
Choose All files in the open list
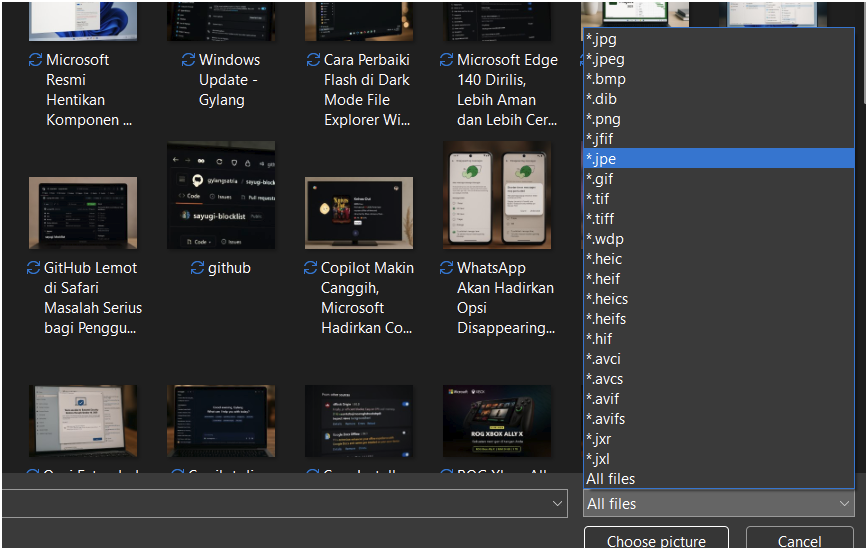[x=719, y=478]
